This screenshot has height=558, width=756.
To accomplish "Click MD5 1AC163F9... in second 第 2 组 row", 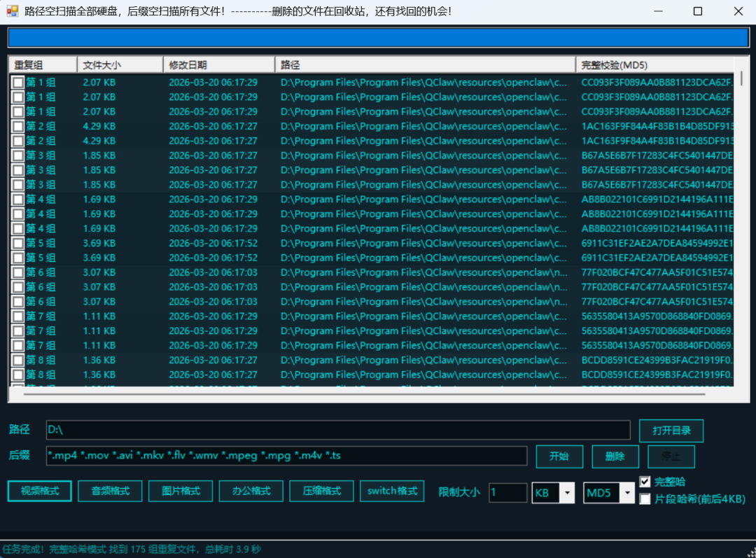I will pos(657,141).
